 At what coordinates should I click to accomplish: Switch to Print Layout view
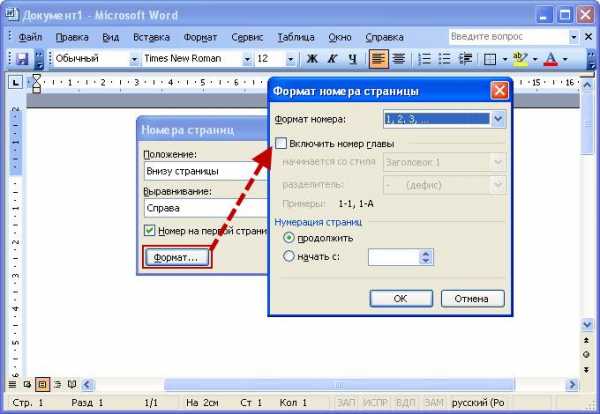(x=42, y=384)
